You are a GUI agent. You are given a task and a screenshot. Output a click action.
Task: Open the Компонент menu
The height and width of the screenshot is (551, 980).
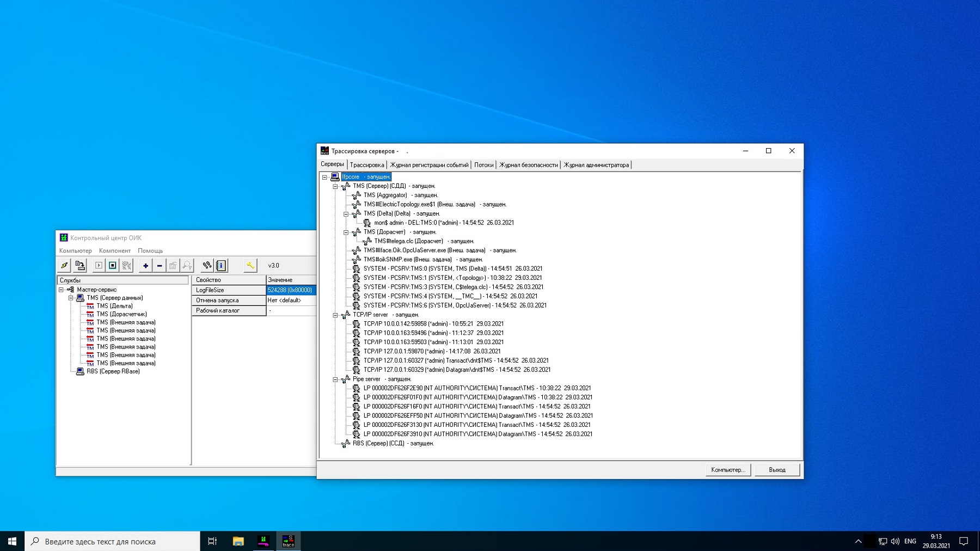point(114,251)
